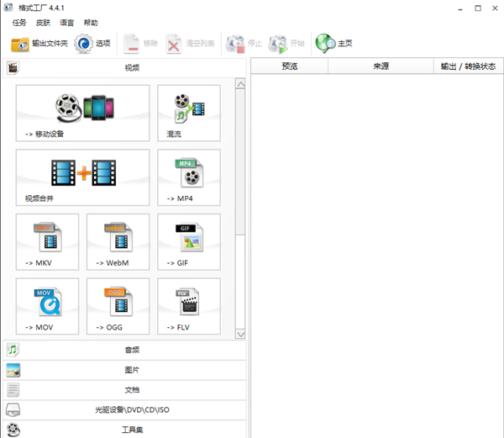The image size is (504, 438).
Task: Choose the OGG conversion icon
Action: (118, 306)
